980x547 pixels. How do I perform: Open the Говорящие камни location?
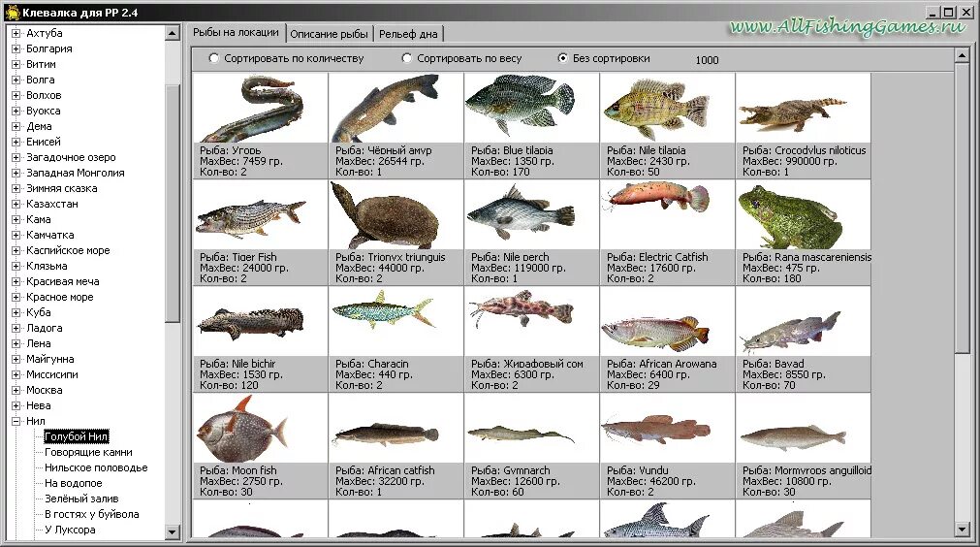[x=88, y=452]
